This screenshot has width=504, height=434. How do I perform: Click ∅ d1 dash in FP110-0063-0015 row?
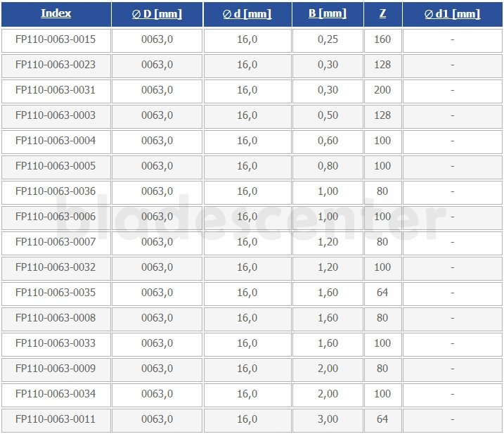tap(452, 40)
